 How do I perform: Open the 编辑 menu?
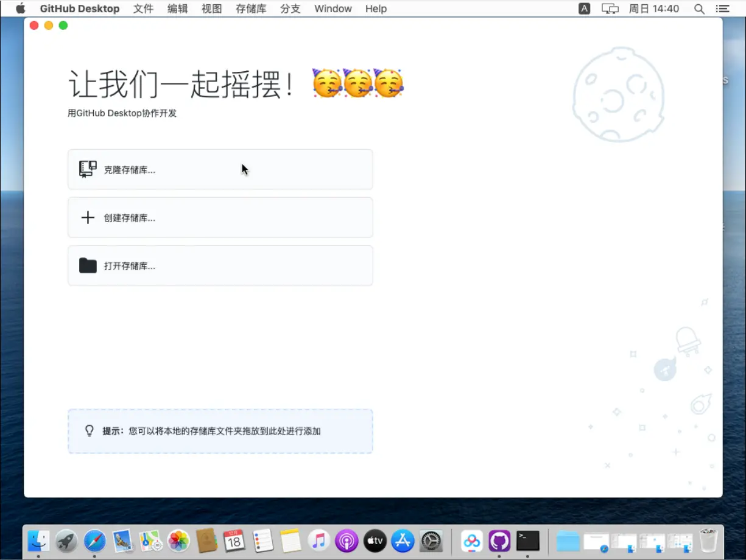(178, 9)
